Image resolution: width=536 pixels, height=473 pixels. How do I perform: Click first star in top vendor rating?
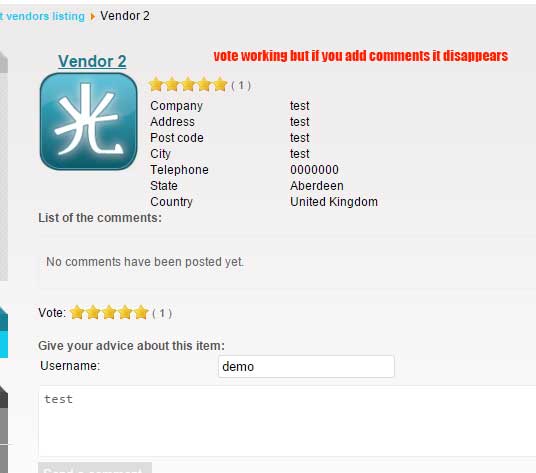[156, 84]
